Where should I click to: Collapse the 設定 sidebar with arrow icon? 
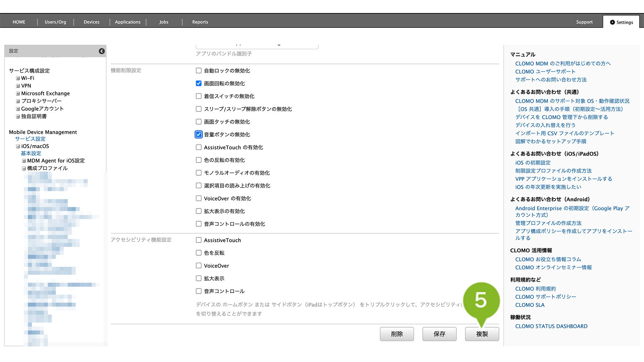coord(102,51)
